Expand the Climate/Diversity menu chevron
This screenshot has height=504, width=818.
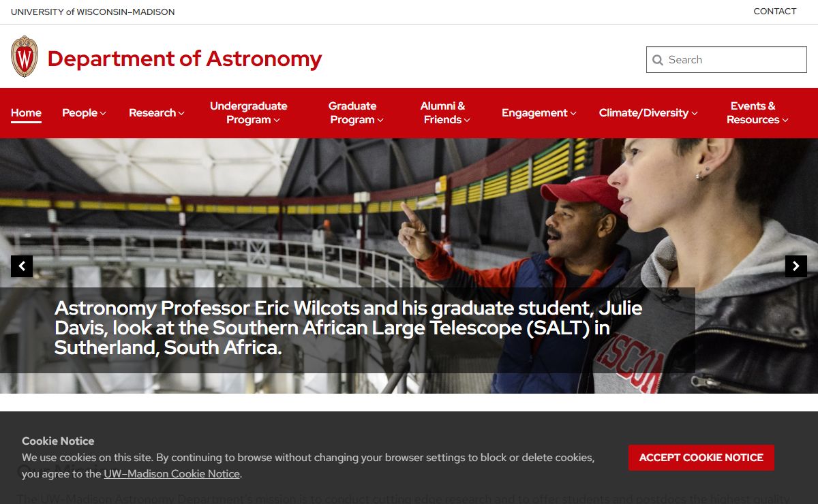tap(695, 114)
